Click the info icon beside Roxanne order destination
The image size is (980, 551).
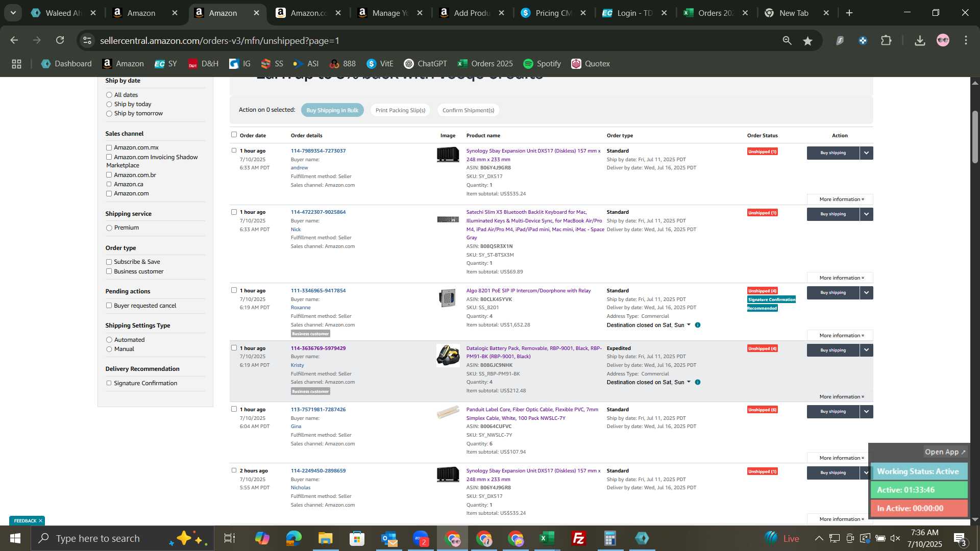(x=698, y=325)
